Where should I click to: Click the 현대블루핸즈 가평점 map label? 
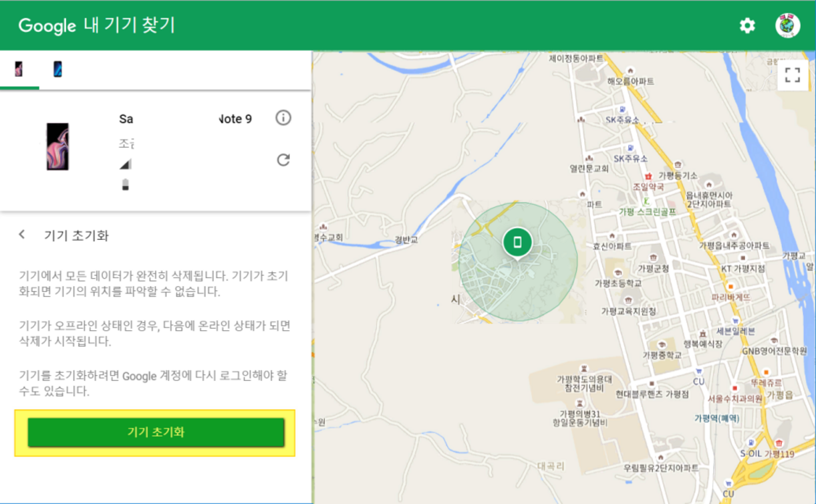click(652, 394)
